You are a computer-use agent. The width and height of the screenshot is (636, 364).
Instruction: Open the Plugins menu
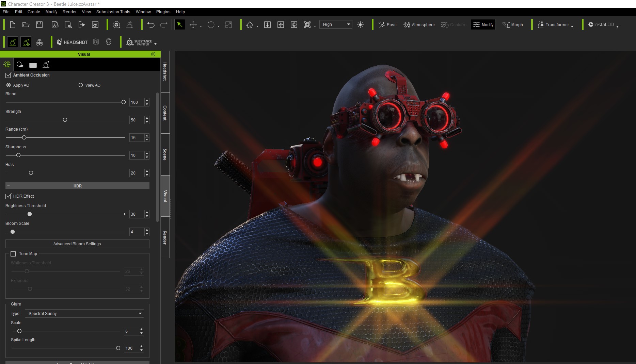[163, 12]
